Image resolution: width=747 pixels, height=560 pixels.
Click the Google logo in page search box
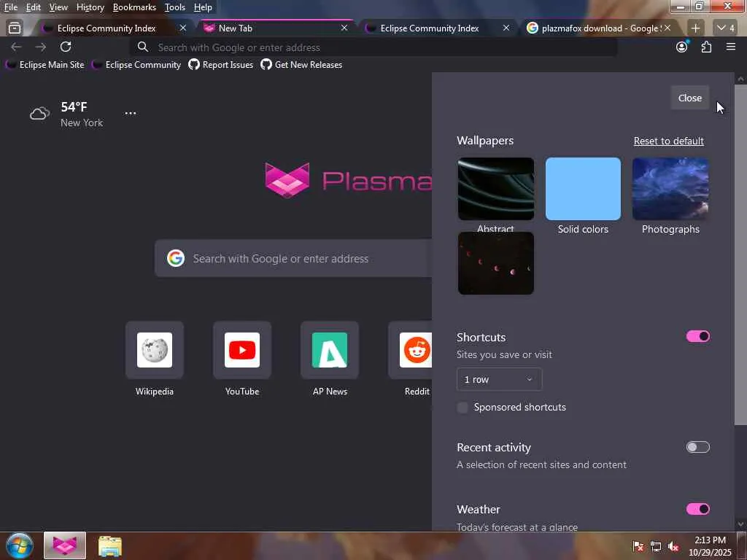pyautogui.click(x=176, y=258)
